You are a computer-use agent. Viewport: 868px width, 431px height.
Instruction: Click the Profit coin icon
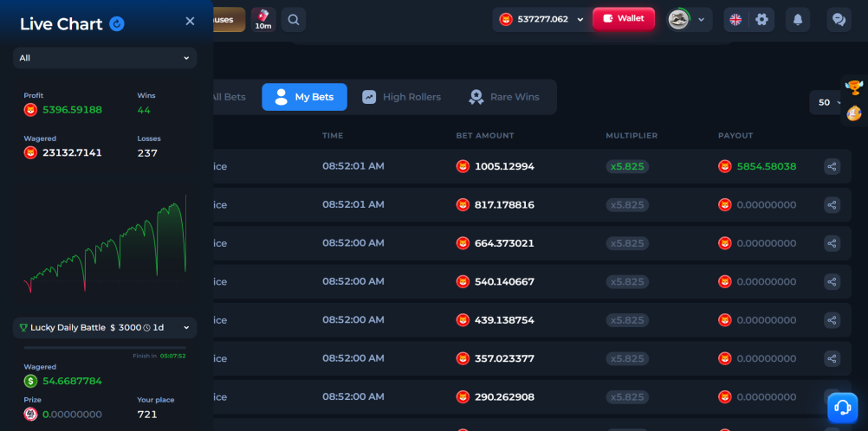pyautogui.click(x=30, y=110)
